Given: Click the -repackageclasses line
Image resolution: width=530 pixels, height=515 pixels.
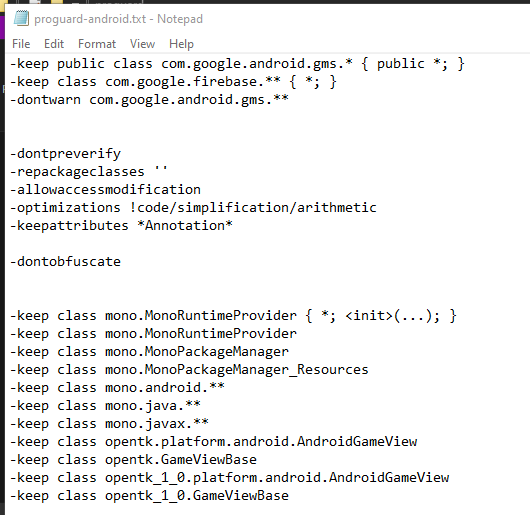Looking at the screenshot, I should click(x=89, y=172).
